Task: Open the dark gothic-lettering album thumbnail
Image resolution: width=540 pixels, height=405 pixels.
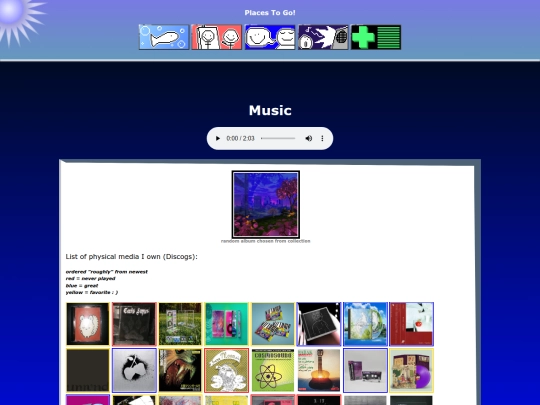Action: 134,324
